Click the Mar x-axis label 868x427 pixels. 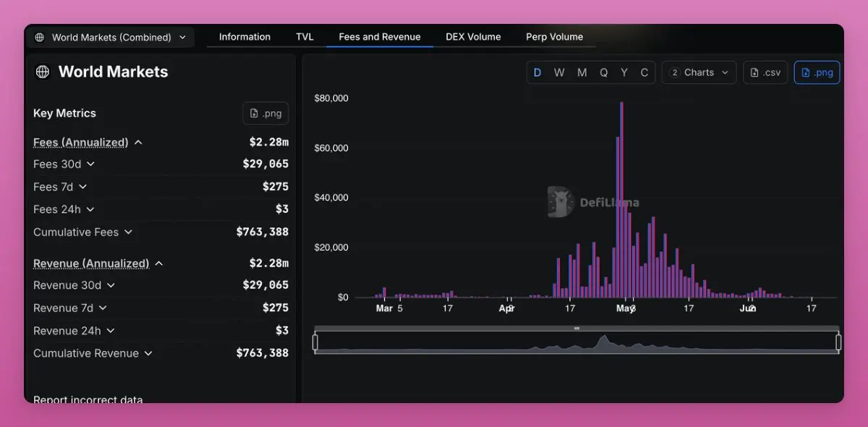[x=384, y=308]
